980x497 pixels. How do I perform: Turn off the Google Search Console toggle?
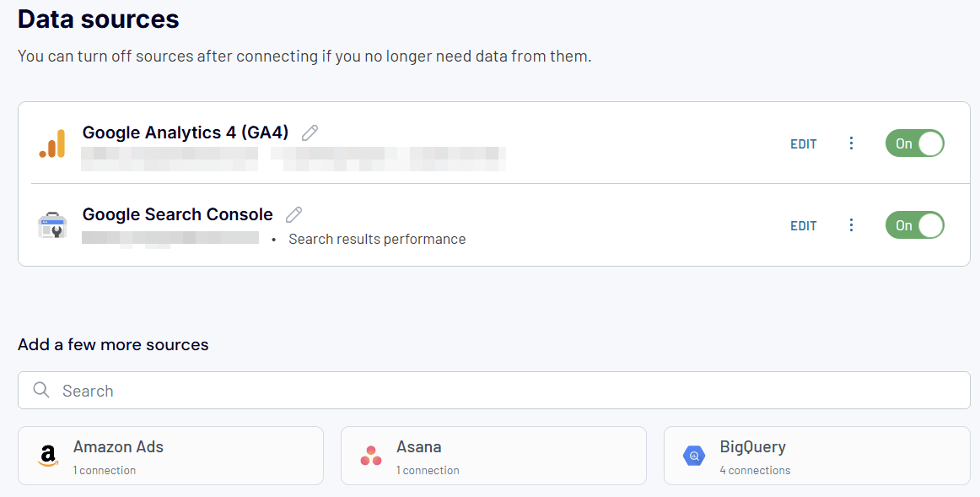point(914,225)
